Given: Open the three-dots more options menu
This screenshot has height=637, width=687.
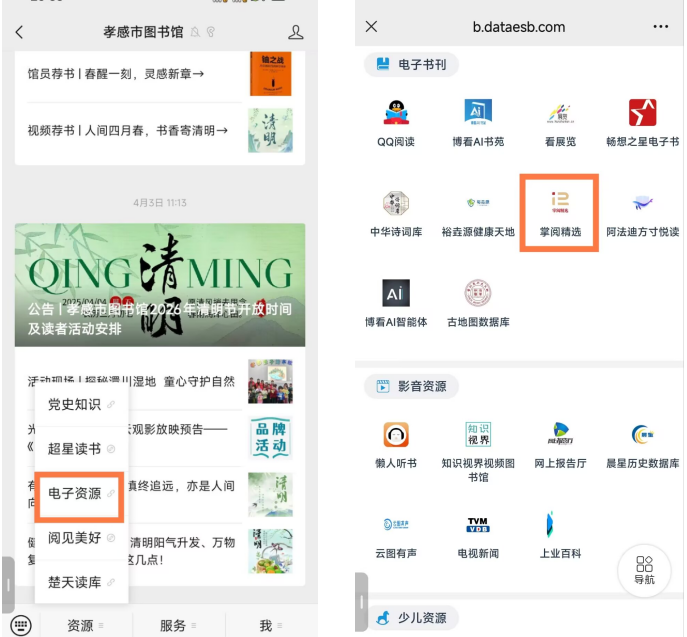Looking at the screenshot, I should tap(660, 27).
